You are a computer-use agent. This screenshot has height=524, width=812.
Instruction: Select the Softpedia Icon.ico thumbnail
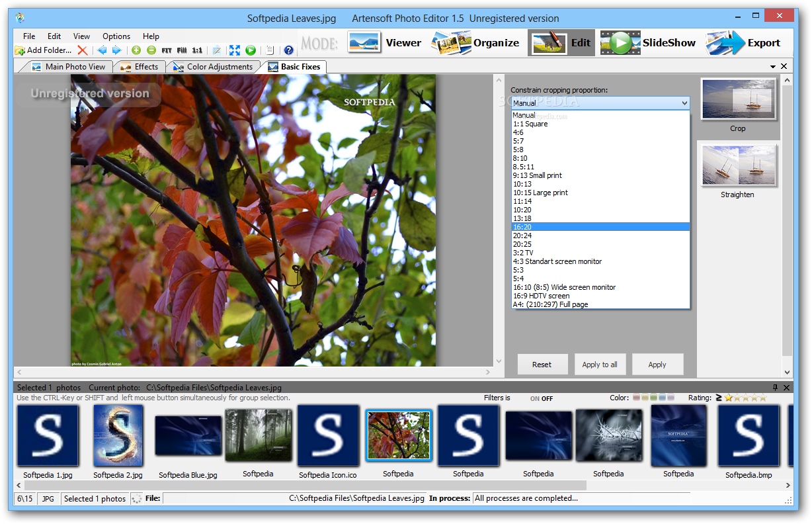click(x=328, y=435)
